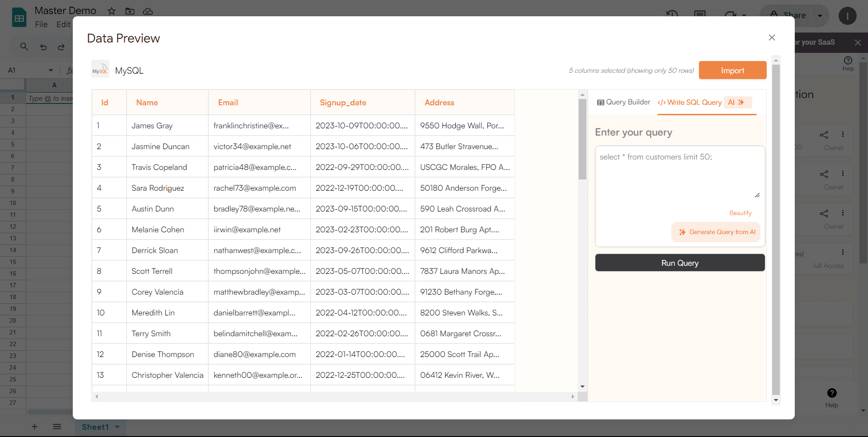
Task: Open the video call options dropdown
Action: click(744, 15)
